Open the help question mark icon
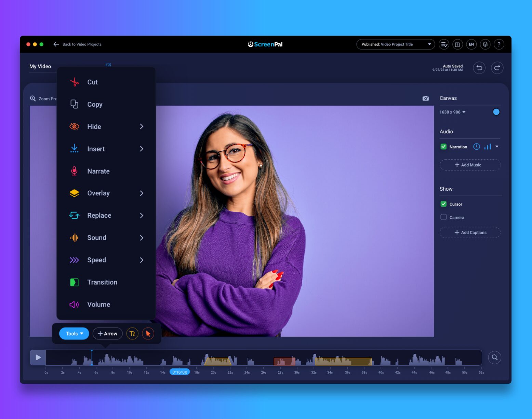This screenshot has width=532, height=419. pos(499,44)
